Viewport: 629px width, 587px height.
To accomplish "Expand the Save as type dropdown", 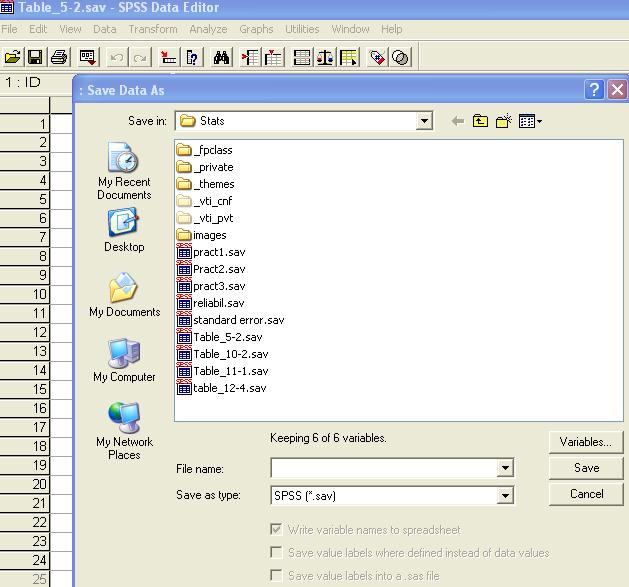I will pos(505,496).
